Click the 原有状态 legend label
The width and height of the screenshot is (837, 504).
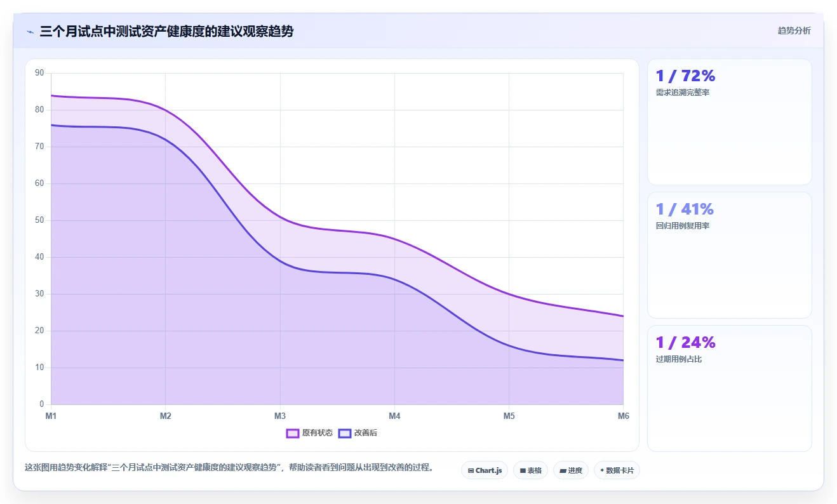coord(318,433)
